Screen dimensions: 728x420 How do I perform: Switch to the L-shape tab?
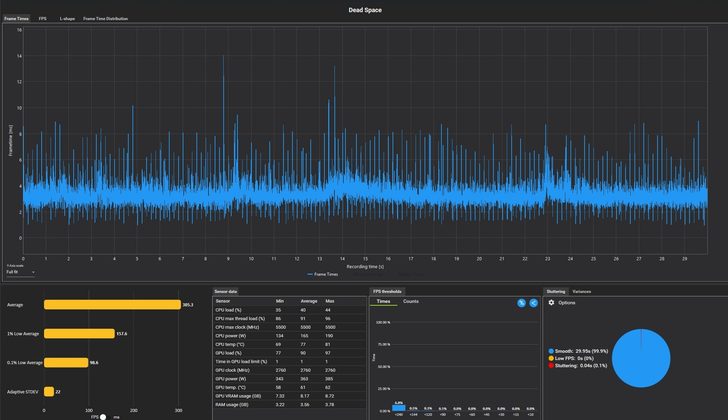click(x=67, y=19)
